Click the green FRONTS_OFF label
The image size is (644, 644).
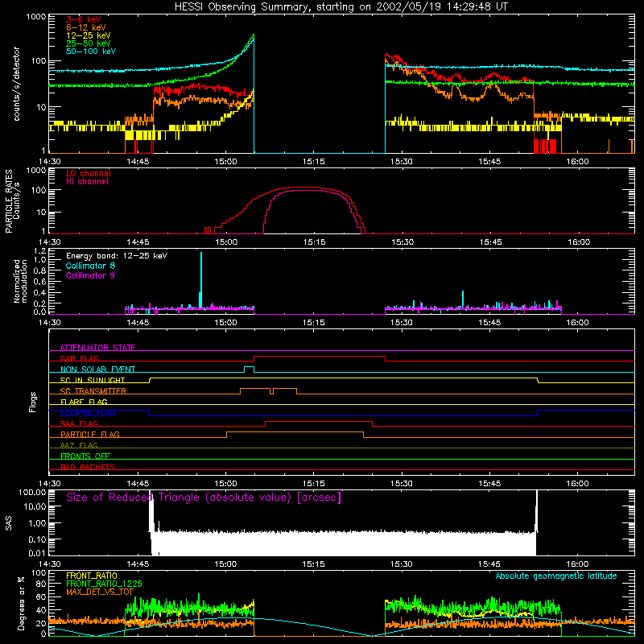point(85,456)
